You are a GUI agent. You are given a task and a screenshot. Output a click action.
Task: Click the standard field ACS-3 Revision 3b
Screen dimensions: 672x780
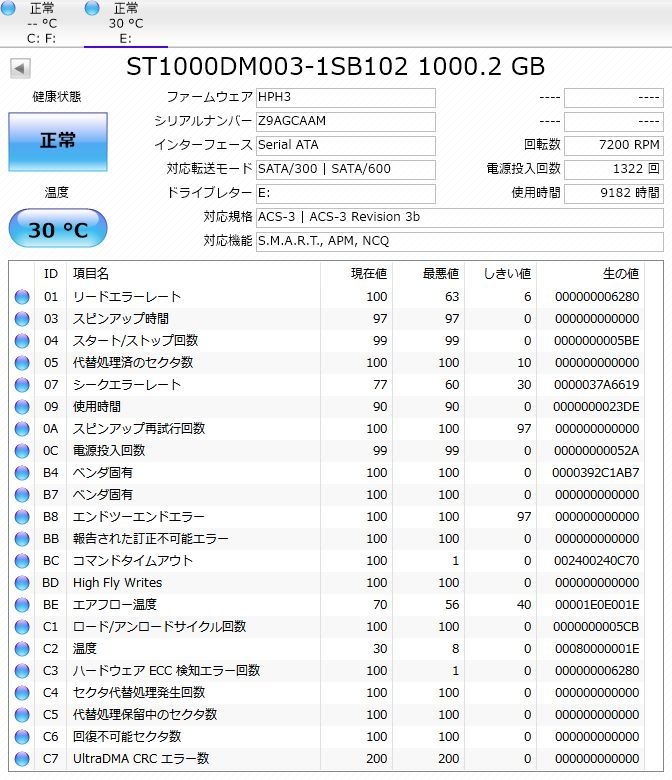click(460, 217)
